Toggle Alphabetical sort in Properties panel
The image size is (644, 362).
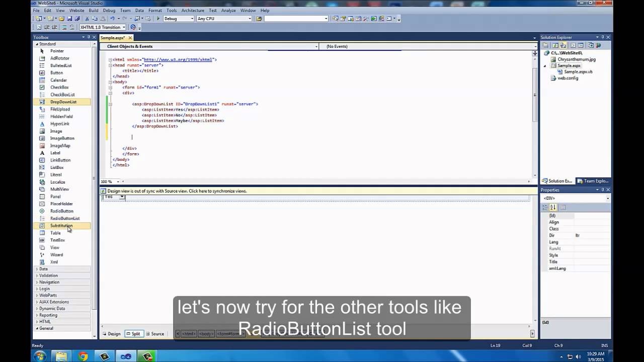[x=553, y=207]
